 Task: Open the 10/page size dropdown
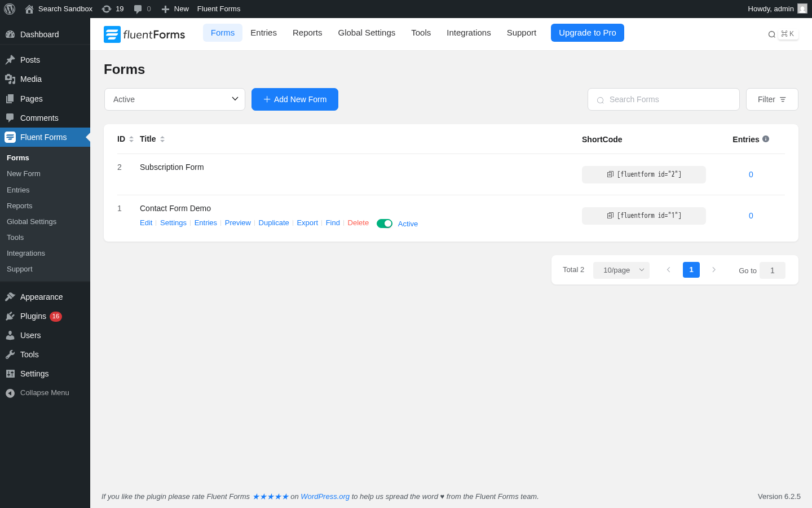pos(621,270)
